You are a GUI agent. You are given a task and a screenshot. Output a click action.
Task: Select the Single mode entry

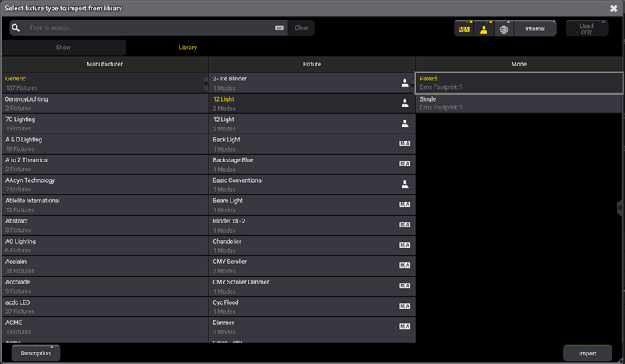pyautogui.click(x=519, y=103)
